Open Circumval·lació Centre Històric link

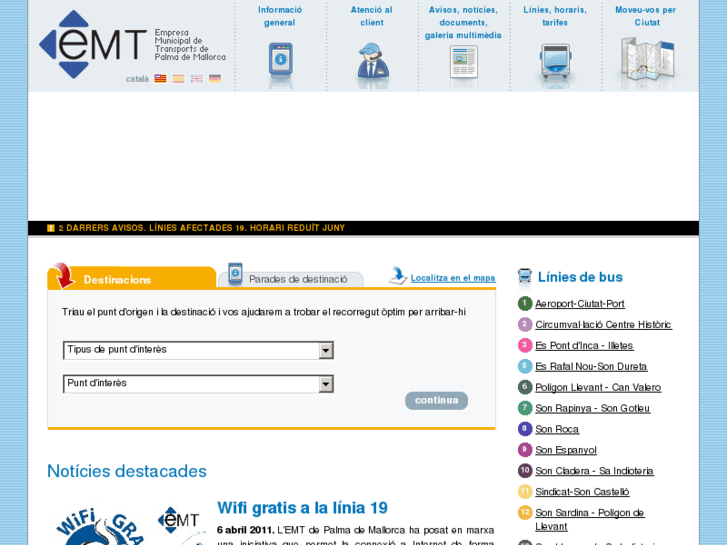point(603,325)
